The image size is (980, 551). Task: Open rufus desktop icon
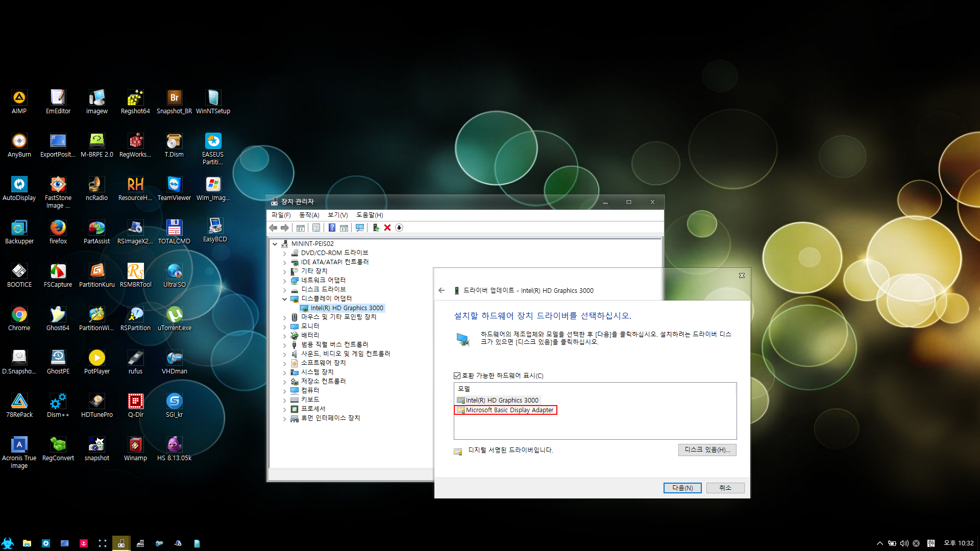135,362
